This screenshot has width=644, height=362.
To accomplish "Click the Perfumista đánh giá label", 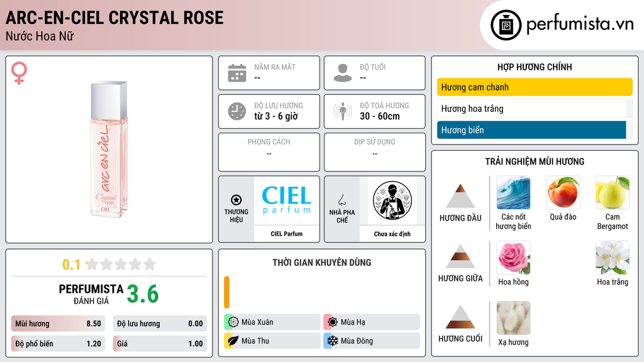I will click(91, 294).
